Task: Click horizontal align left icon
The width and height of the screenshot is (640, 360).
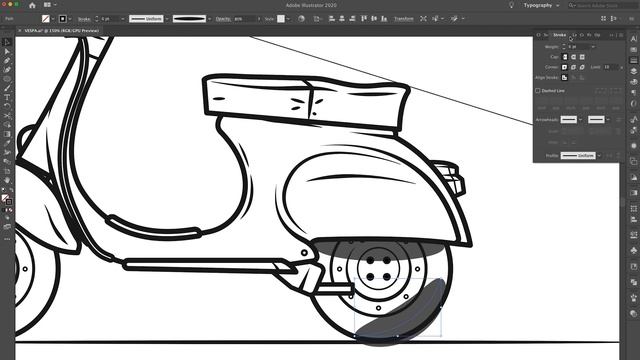Action: click(x=331, y=19)
